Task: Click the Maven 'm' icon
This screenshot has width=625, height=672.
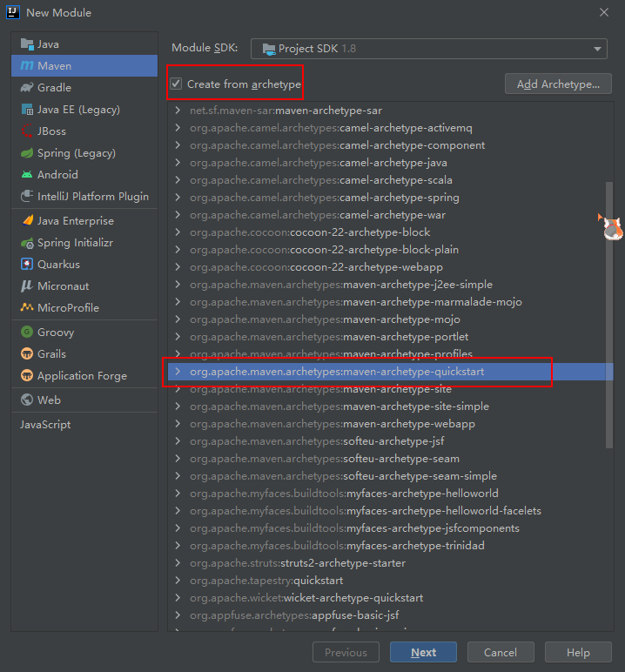Action: (27, 65)
